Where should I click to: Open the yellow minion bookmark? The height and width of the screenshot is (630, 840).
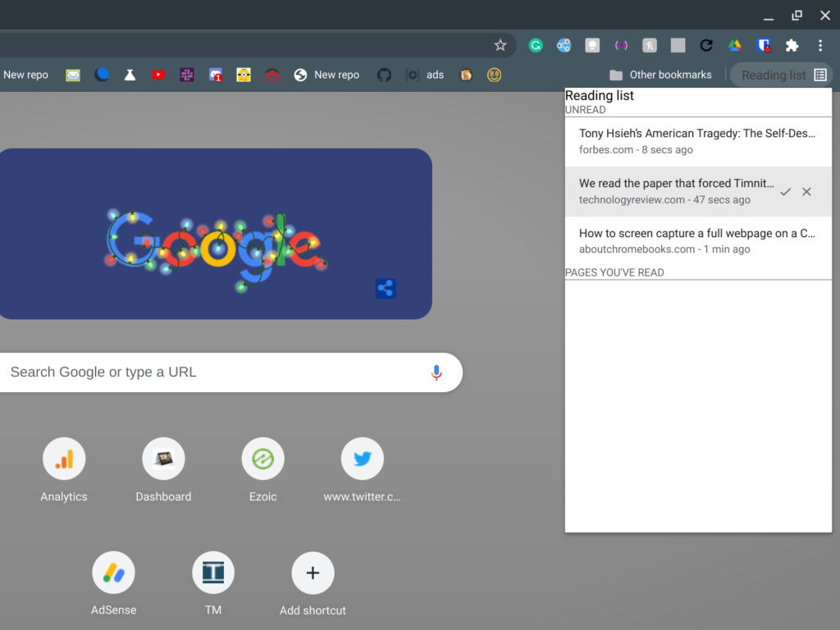click(x=244, y=75)
